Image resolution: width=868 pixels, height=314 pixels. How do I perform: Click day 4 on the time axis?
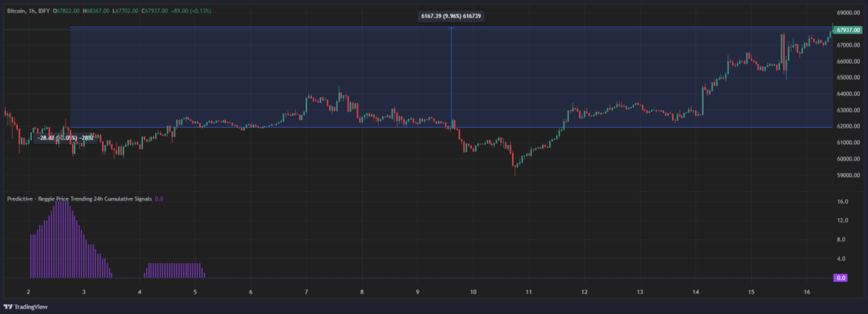pos(139,292)
